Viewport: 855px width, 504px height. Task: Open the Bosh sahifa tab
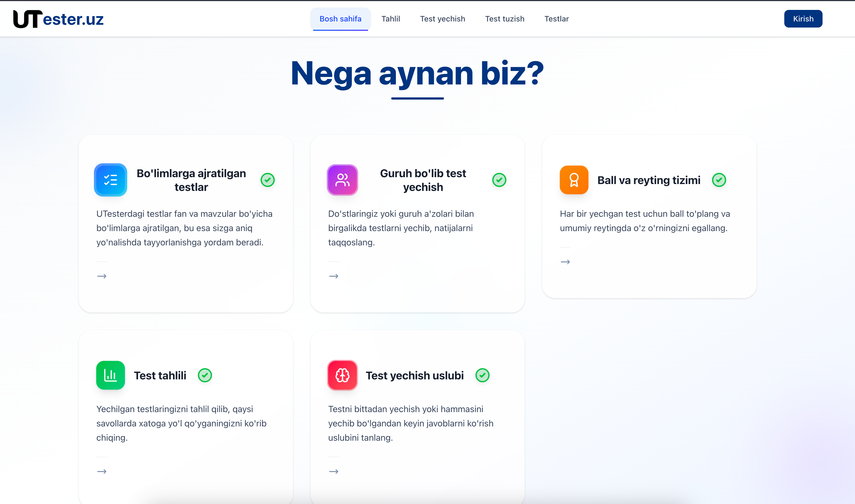click(340, 19)
